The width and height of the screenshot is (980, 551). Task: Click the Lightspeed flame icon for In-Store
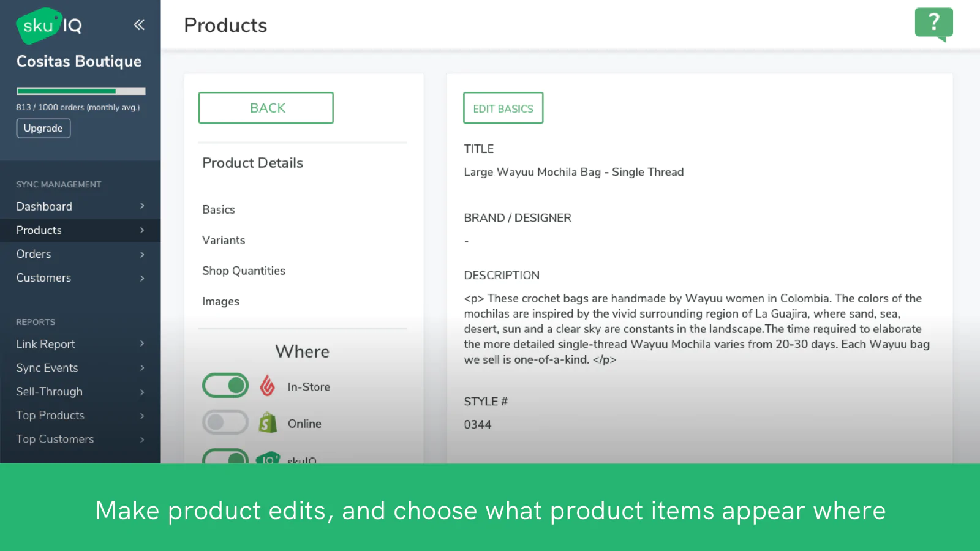coord(268,386)
